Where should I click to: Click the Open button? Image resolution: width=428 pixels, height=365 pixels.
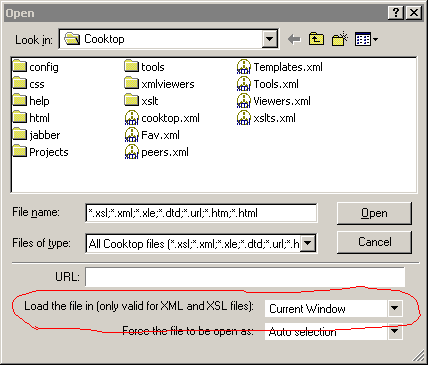click(374, 213)
